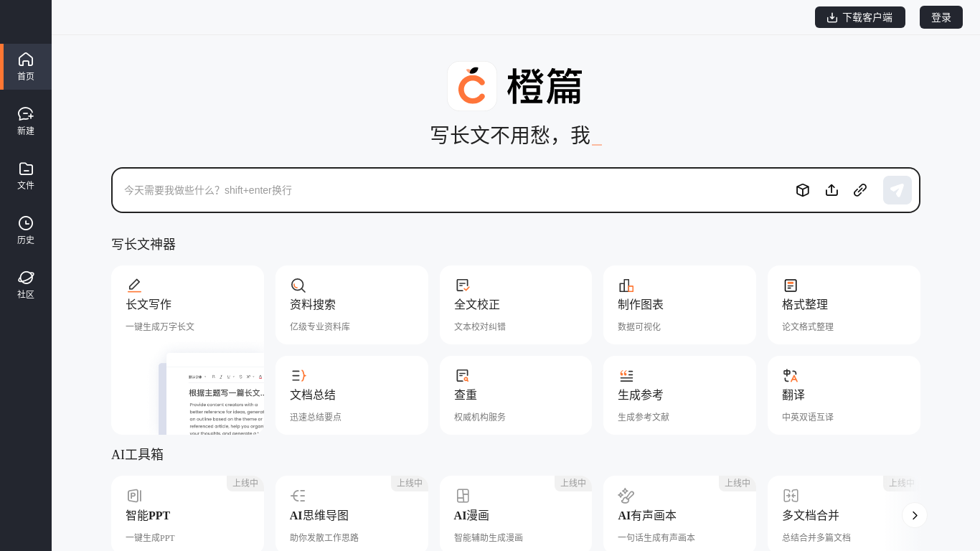Open the 全文校正 card title
The image size is (980, 551).
[477, 304]
